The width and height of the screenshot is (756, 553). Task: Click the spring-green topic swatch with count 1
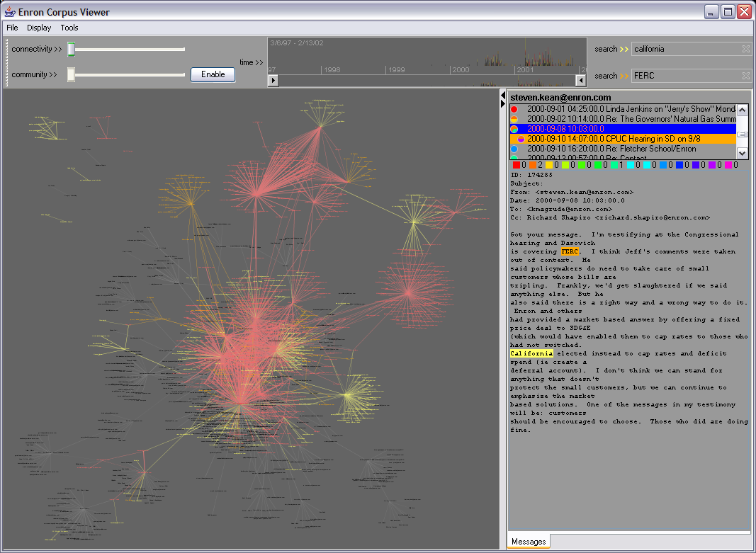point(614,165)
